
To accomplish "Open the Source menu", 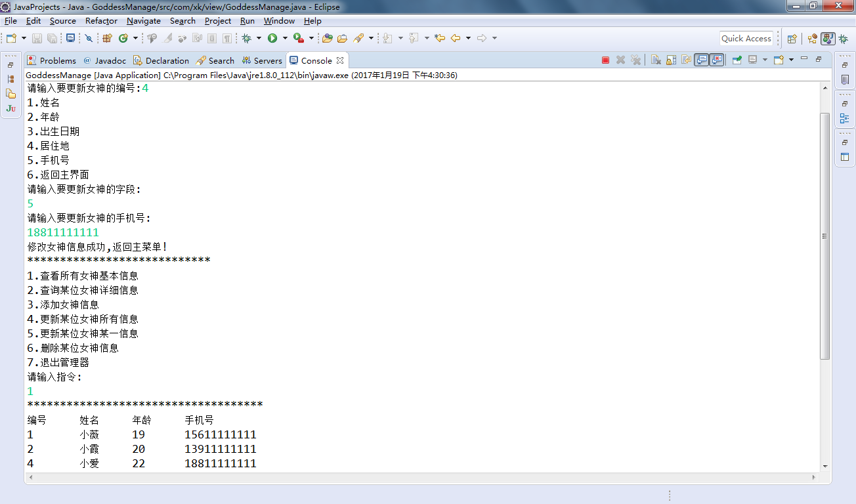I will pos(63,21).
